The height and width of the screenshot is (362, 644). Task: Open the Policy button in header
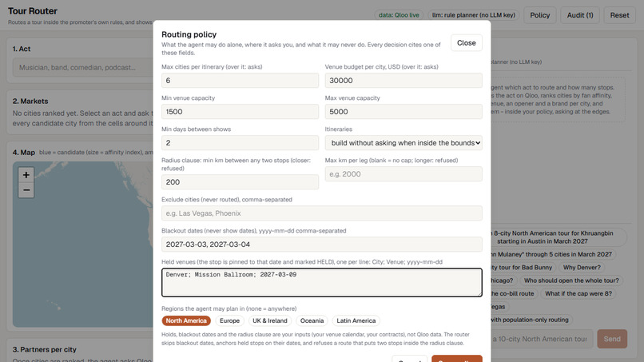tap(539, 15)
